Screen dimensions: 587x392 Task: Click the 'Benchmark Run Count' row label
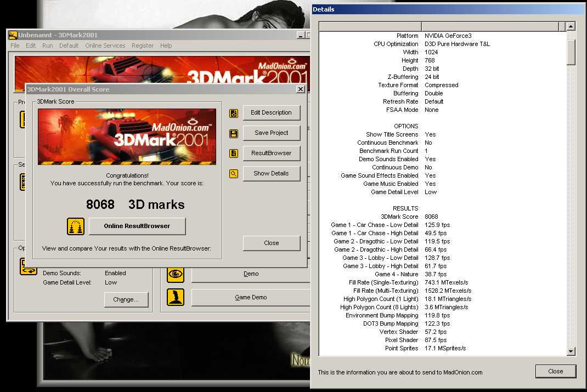pyautogui.click(x=388, y=151)
